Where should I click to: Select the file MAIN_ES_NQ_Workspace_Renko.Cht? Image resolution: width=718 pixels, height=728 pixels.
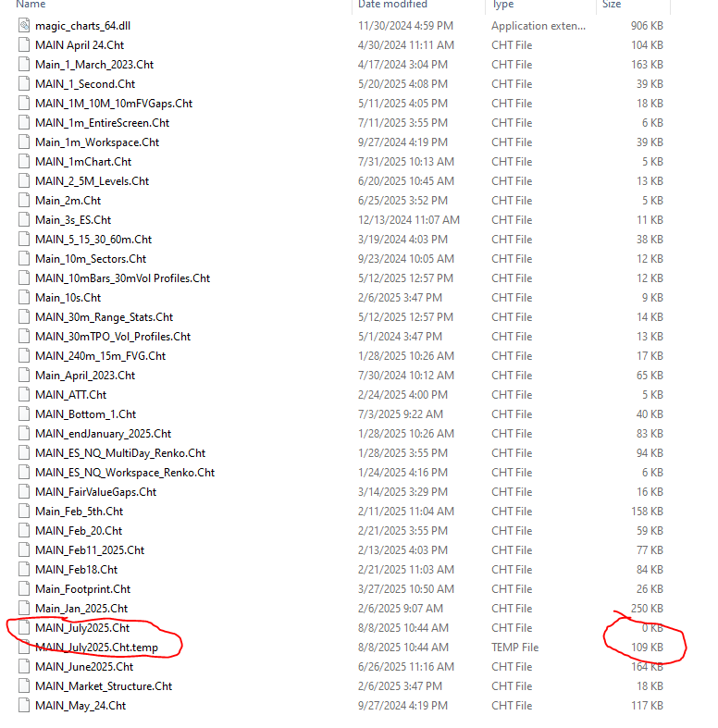pos(125,472)
